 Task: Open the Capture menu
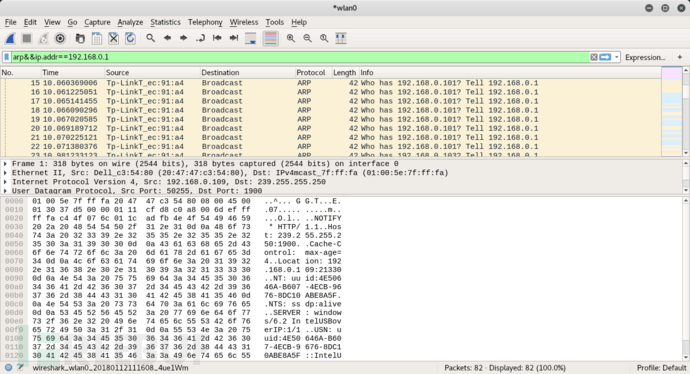pyautogui.click(x=97, y=22)
